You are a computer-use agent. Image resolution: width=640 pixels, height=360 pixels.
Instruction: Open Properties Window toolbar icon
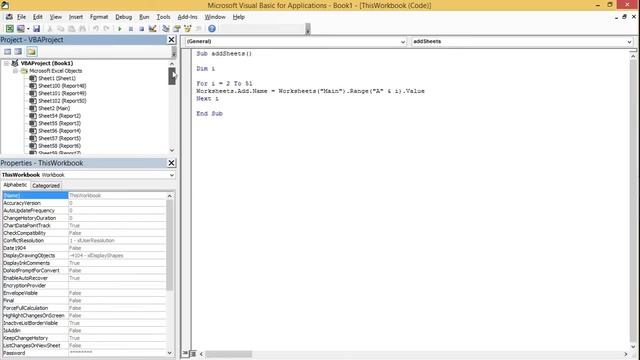(x=177, y=29)
